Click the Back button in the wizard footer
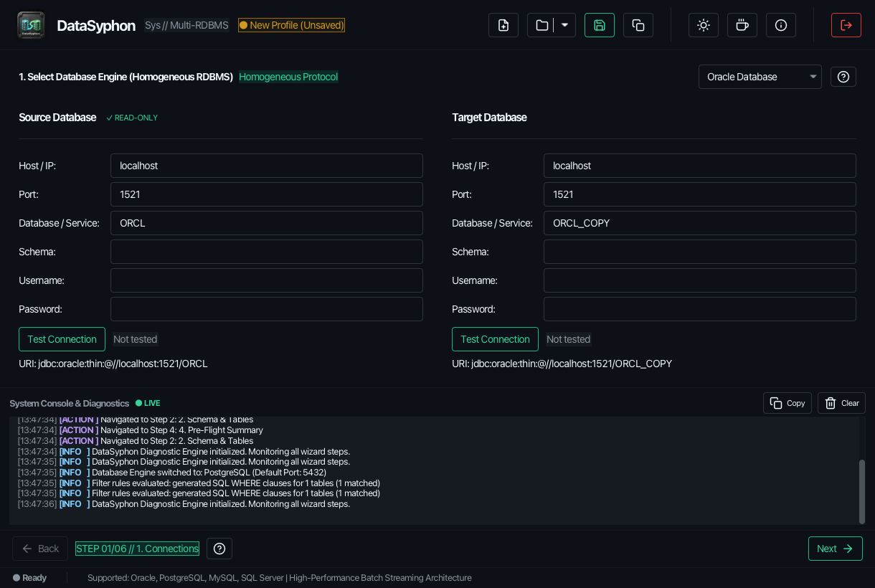This screenshot has width=875, height=588. coord(40,549)
